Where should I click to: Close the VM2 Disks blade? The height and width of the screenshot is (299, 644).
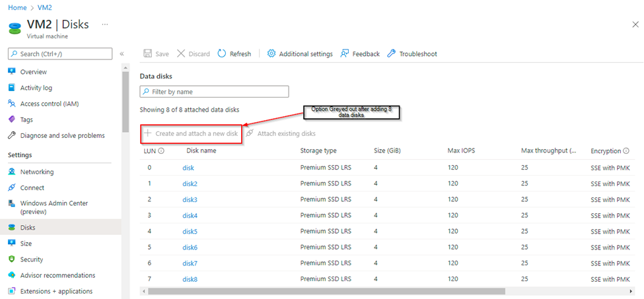coord(635,24)
